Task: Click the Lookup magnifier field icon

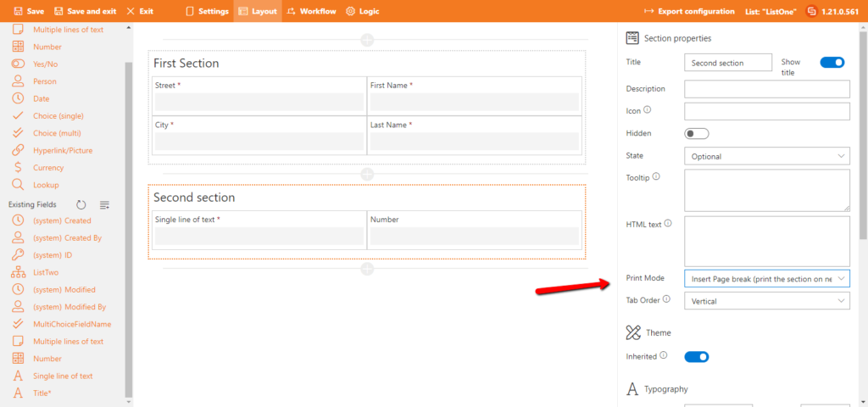Action: click(x=18, y=184)
